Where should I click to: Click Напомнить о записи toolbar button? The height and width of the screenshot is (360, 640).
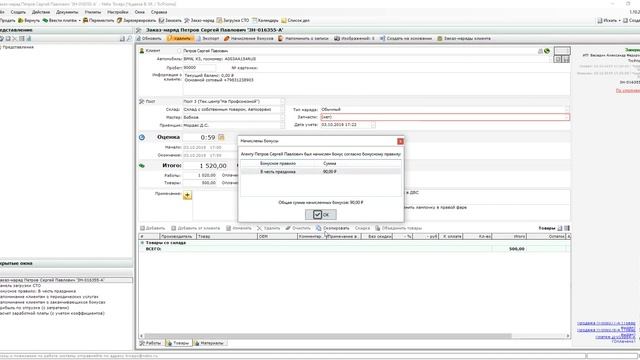(x=303, y=38)
